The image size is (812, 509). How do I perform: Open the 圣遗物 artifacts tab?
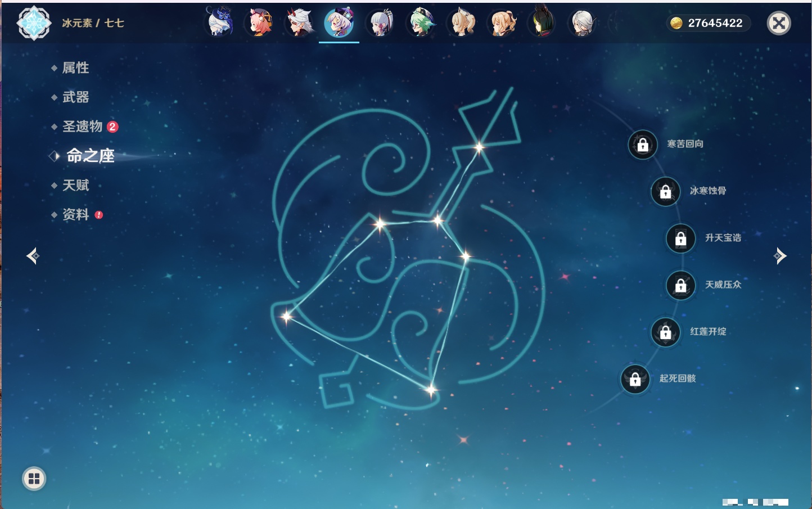[83, 127]
